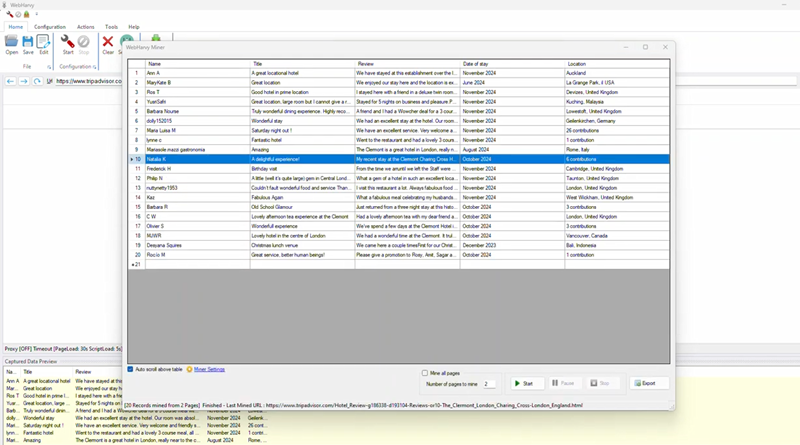The width and height of the screenshot is (800, 445).
Task: Switch to the Tools ribbon tab
Action: [111, 27]
